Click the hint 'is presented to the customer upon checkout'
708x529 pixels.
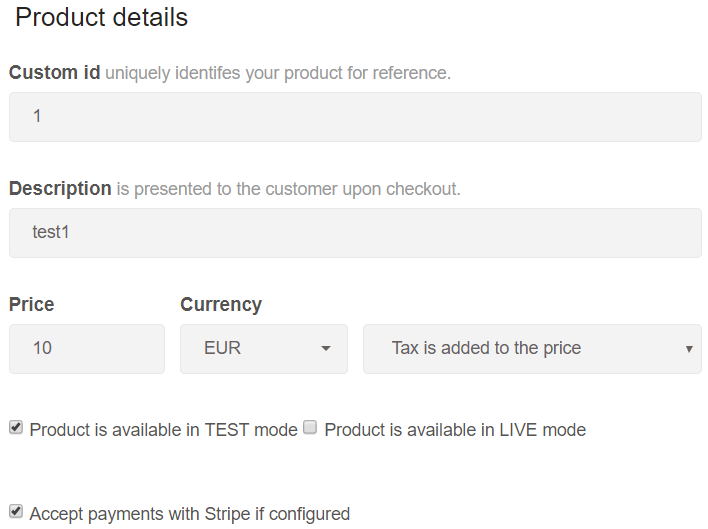click(288, 189)
